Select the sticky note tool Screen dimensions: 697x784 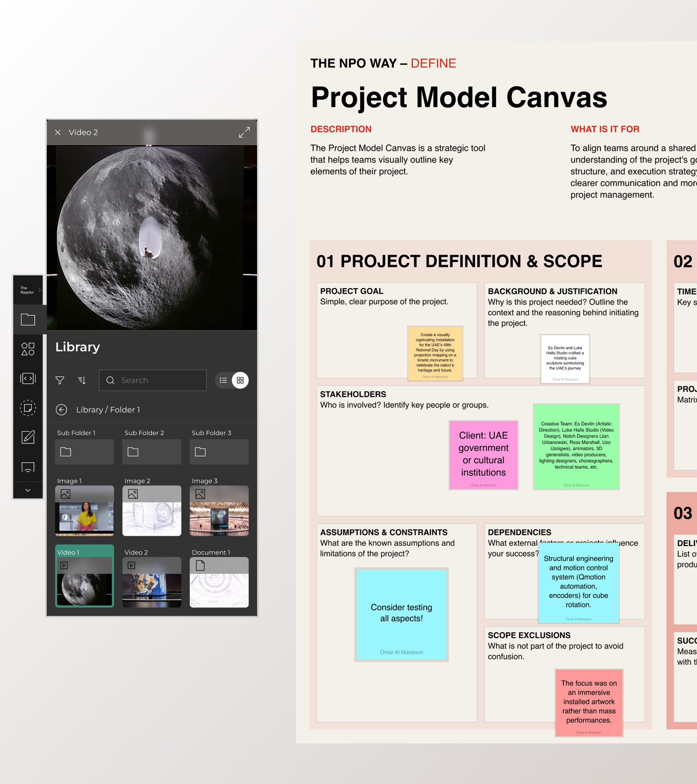pos(28,408)
